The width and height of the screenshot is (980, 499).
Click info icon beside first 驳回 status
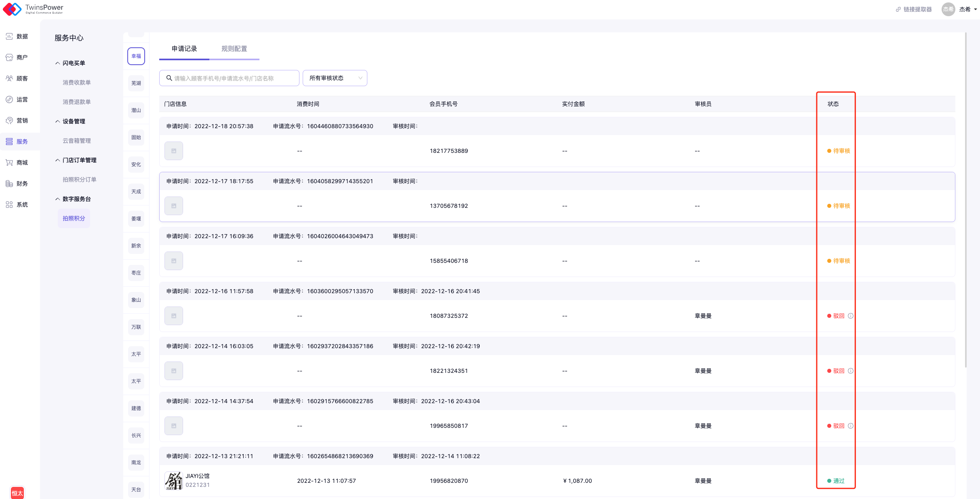tap(851, 316)
